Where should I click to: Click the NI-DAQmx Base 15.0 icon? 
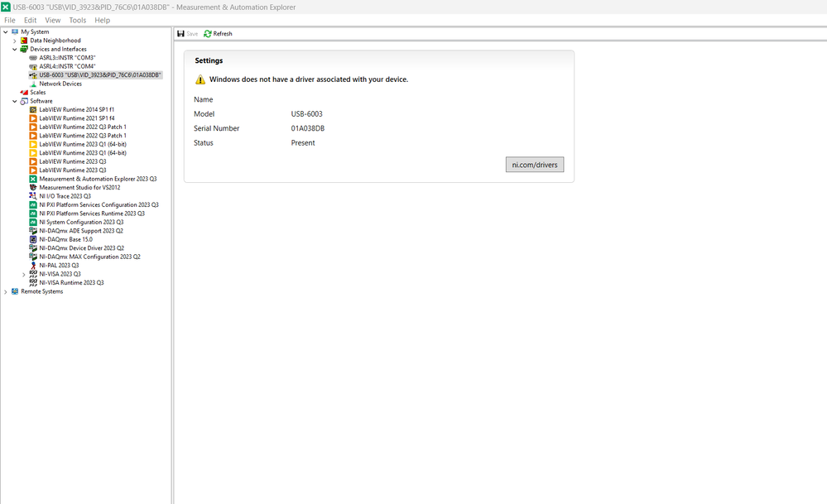tap(33, 239)
